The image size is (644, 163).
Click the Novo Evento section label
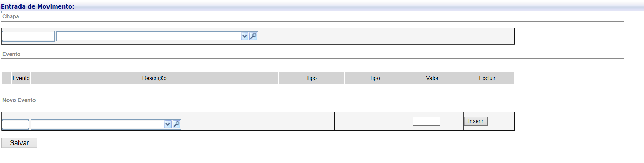click(19, 100)
